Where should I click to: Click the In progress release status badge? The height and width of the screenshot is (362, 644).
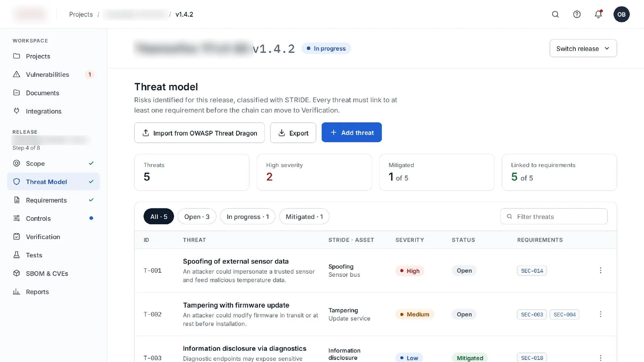point(326,48)
